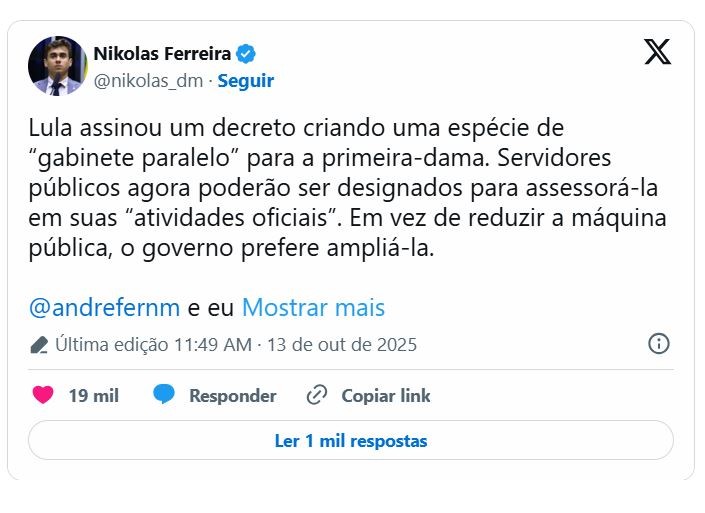Open the info circle icon
The width and height of the screenshot is (705, 513).
click(x=659, y=344)
